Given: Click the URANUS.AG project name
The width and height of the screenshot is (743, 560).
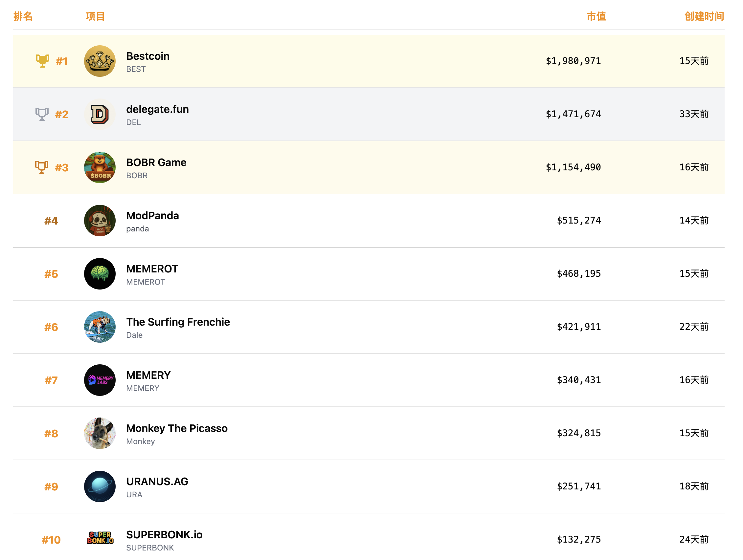Looking at the screenshot, I should pyautogui.click(x=157, y=482).
